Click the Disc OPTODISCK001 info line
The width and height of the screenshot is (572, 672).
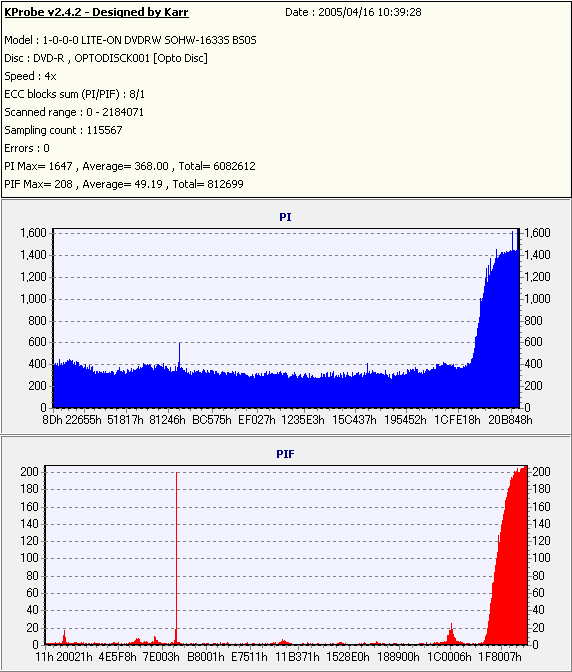coord(106,58)
